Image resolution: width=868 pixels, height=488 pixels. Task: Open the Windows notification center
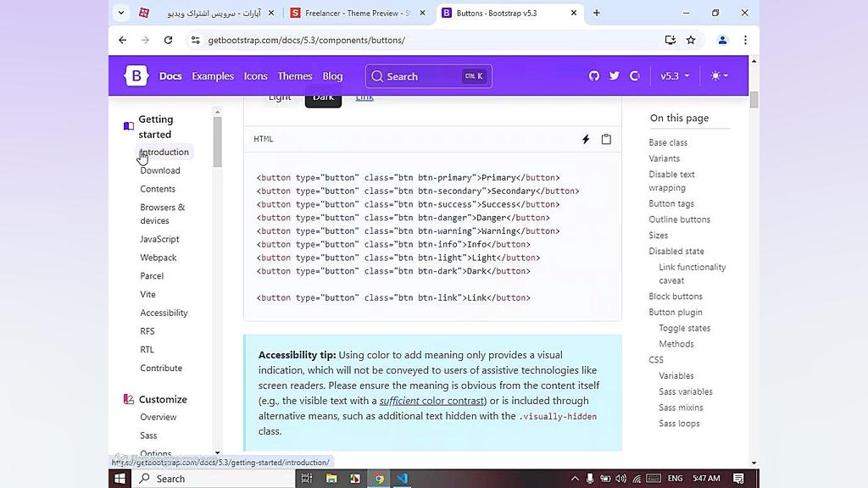click(x=738, y=479)
